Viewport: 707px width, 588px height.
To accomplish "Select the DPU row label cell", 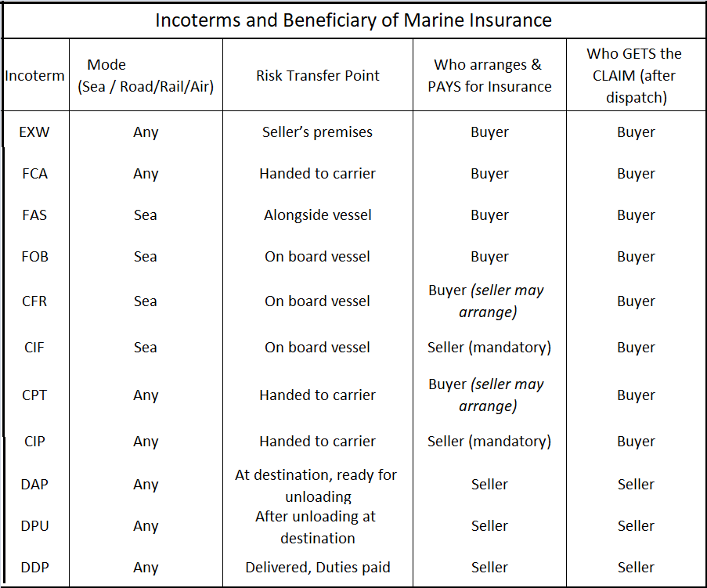I will pyautogui.click(x=35, y=526).
